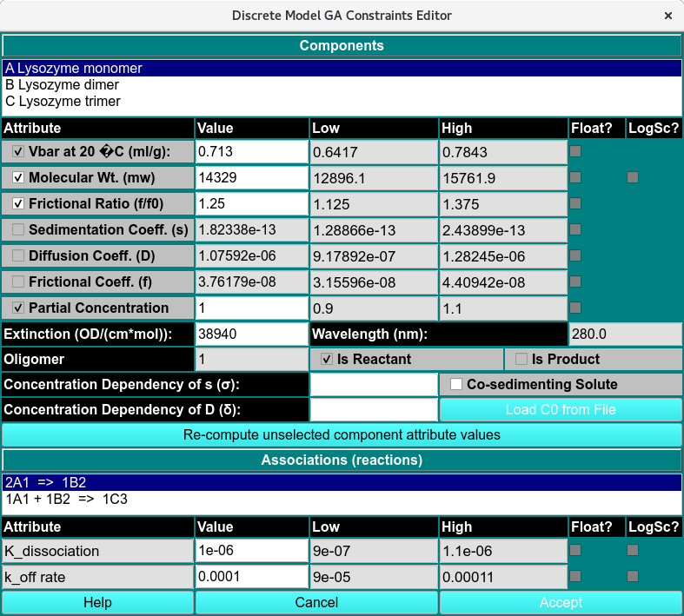684x616 pixels.
Task: Toggle Float? box for Frictional Ratio row
Action: click(575, 203)
